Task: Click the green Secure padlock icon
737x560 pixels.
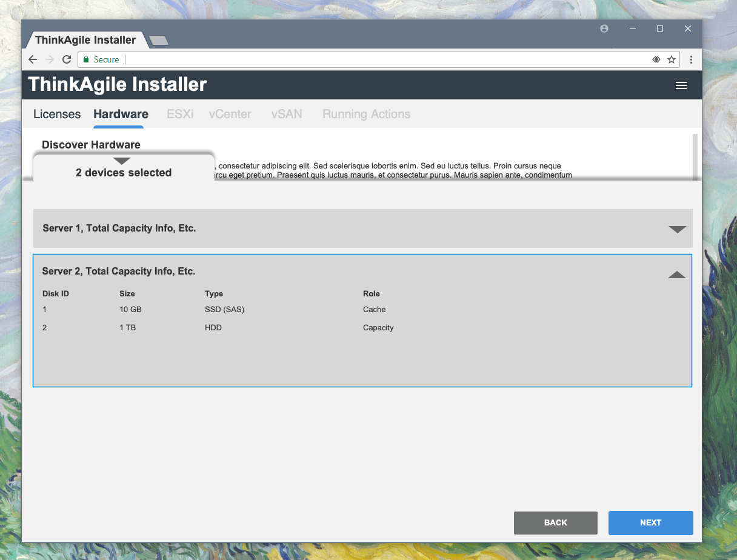Action: click(86, 59)
